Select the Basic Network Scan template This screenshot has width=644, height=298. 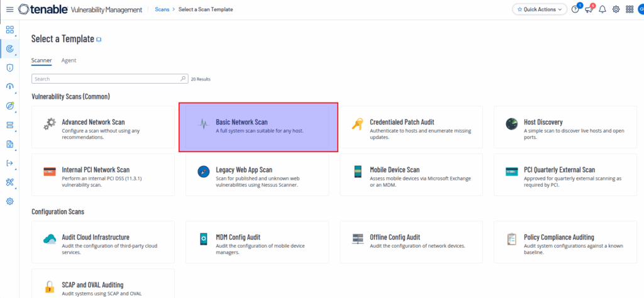(x=258, y=128)
